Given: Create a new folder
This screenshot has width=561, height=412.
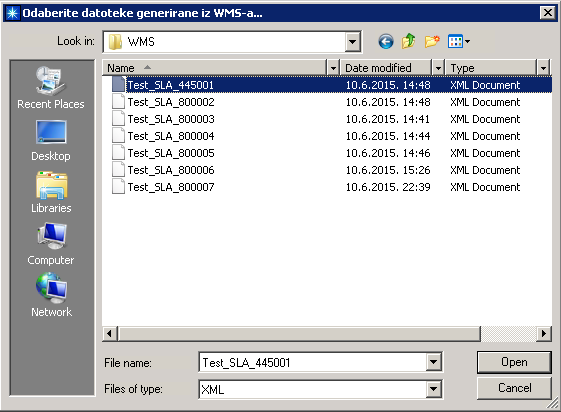Looking at the screenshot, I should 432,41.
